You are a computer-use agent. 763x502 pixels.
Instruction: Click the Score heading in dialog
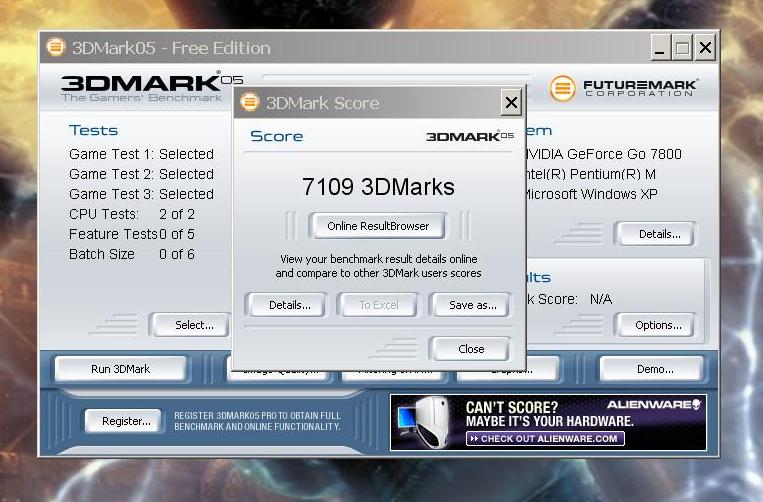(276, 136)
